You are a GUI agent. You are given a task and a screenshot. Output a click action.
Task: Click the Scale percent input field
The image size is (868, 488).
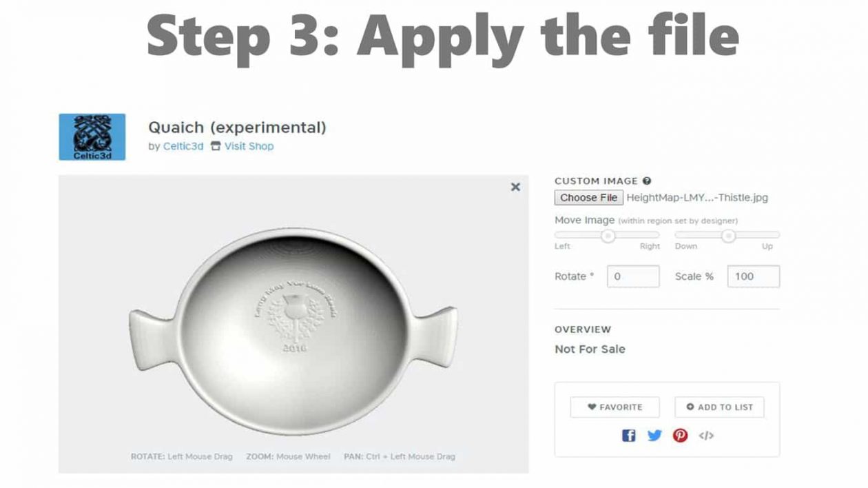[x=754, y=276]
